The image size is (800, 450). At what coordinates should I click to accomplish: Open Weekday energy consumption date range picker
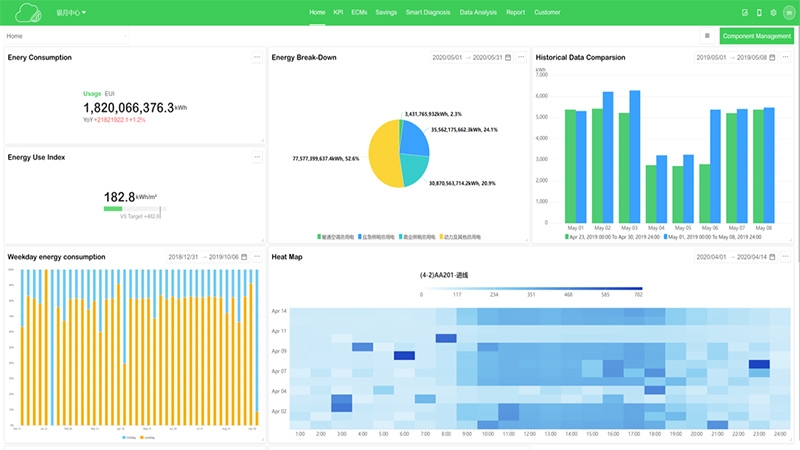207,257
